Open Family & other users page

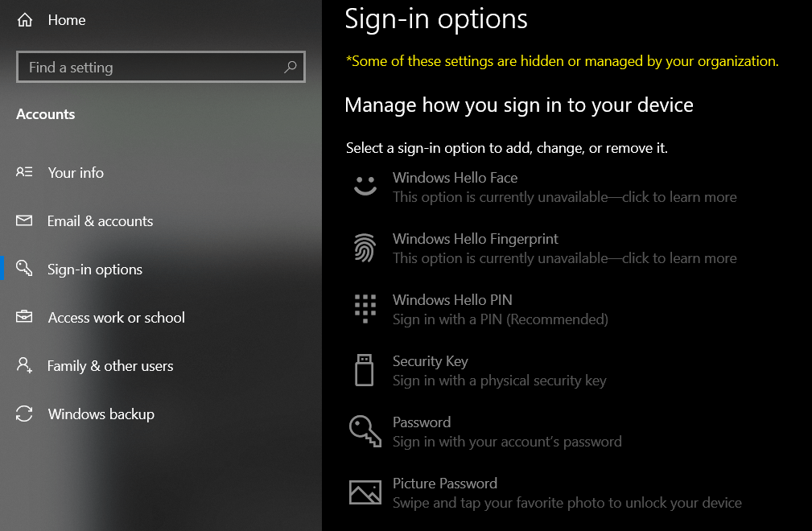tap(110, 366)
